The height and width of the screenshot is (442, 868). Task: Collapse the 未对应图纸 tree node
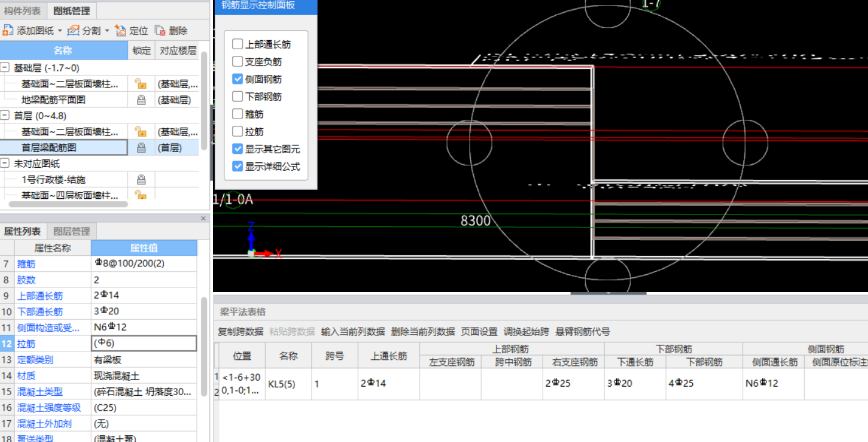pyautogui.click(x=5, y=163)
